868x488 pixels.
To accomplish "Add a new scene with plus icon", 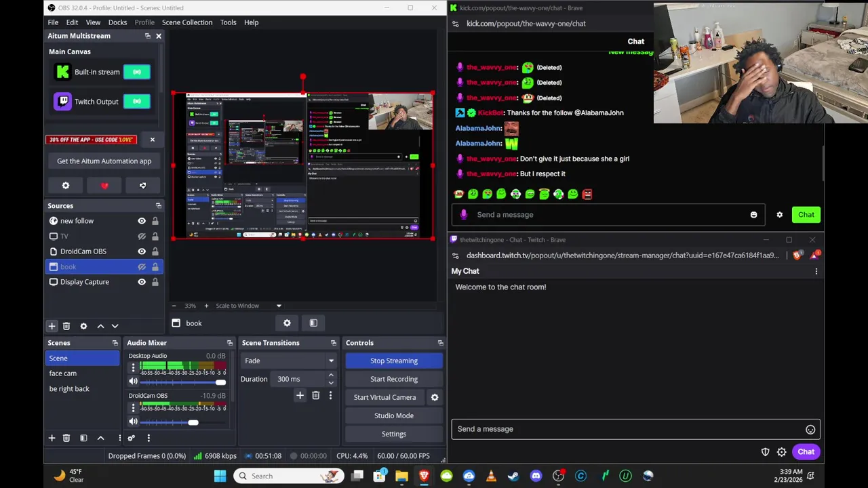I will pyautogui.click(x=52, y=438).
